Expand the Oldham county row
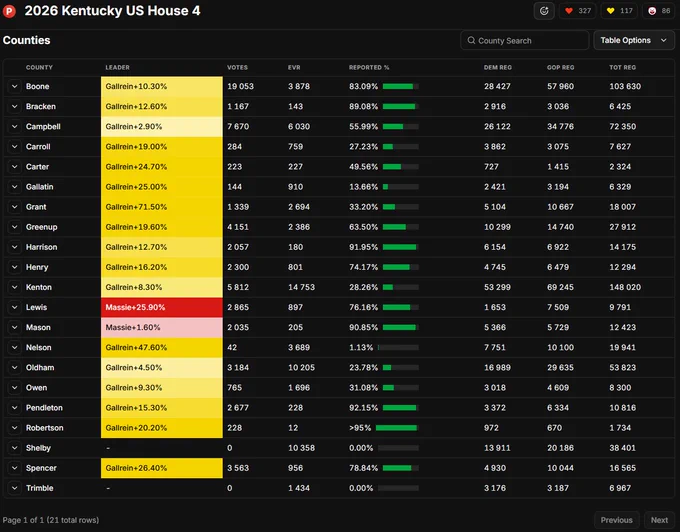680x532 pixels. pos(14,368)
